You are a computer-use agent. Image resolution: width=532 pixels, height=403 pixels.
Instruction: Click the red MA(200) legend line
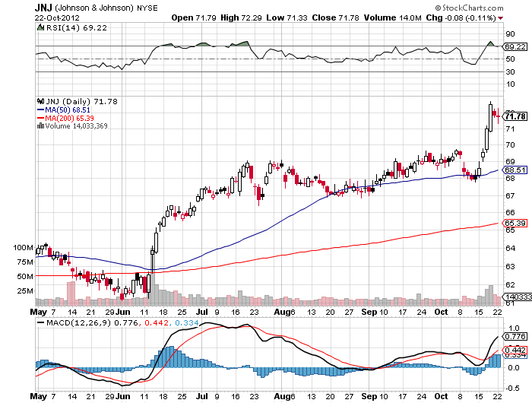[x=40, y=117]
